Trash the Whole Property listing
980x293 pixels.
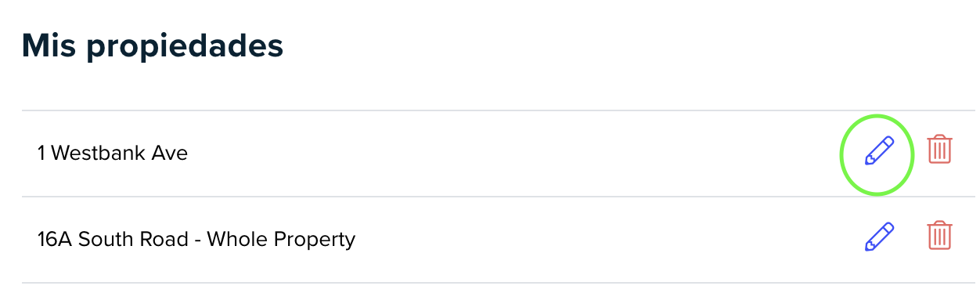939,235
